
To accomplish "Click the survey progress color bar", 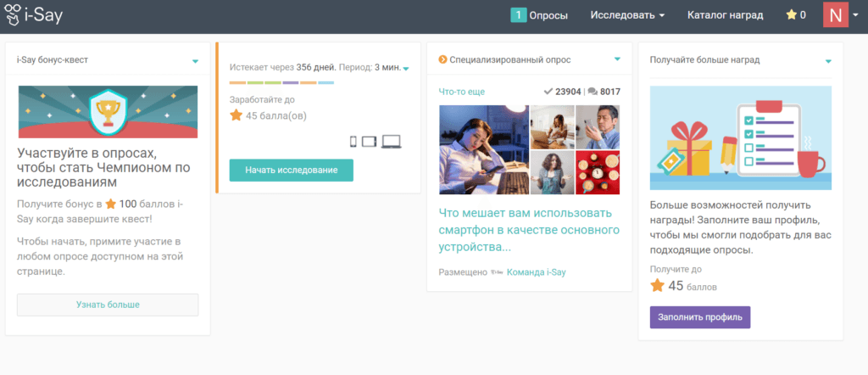I will (281, 83).
